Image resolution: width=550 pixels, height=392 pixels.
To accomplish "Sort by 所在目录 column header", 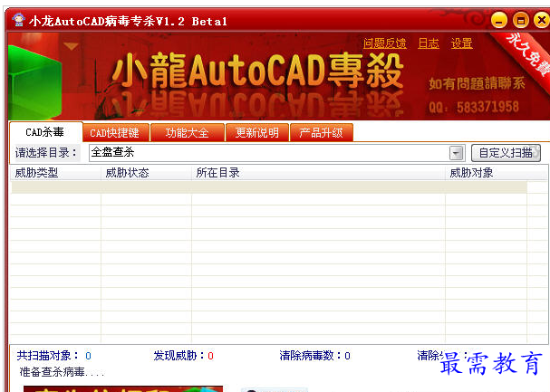I will (319, 173).
